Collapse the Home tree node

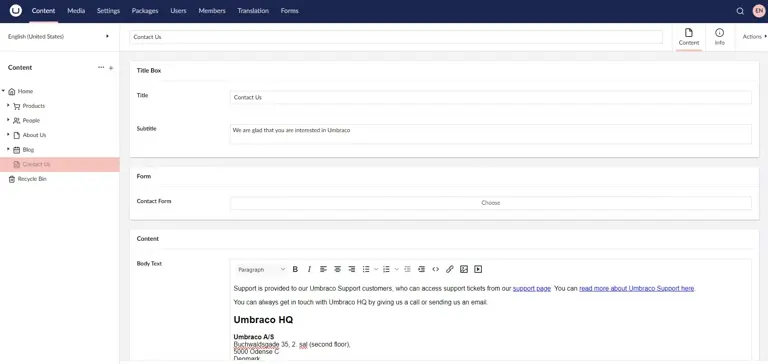[x=3, y=91]
